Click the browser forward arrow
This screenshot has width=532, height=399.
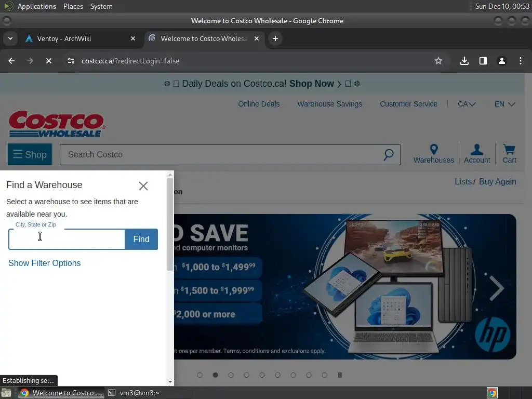30,61
